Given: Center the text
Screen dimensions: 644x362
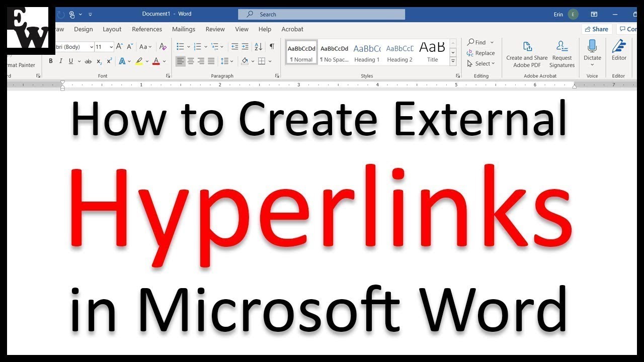Looking at the screenshot, I should pyautogui.click(x=191, y=61).
